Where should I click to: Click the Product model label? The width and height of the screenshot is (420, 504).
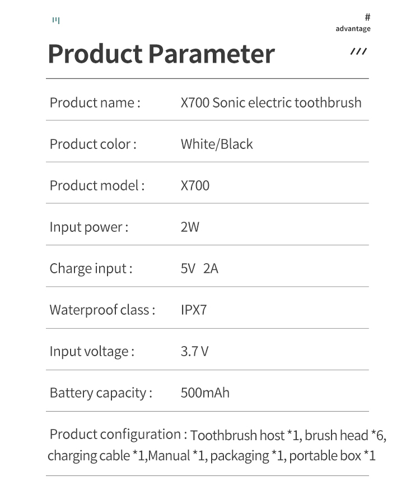[x=97, y=185]
